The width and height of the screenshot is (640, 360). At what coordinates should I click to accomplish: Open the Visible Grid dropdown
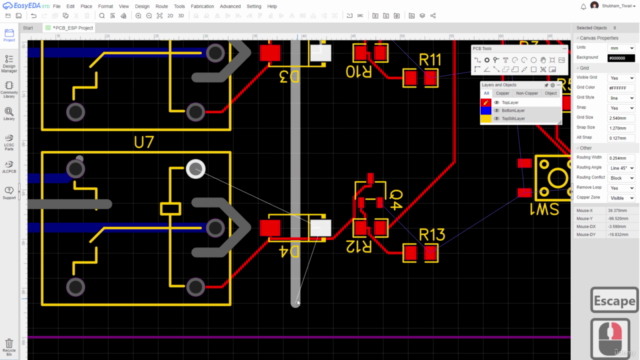click(621, 78)
